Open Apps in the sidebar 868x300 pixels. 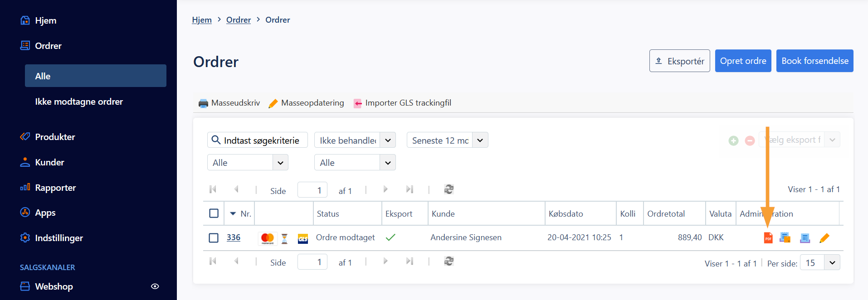pos(45,213)
